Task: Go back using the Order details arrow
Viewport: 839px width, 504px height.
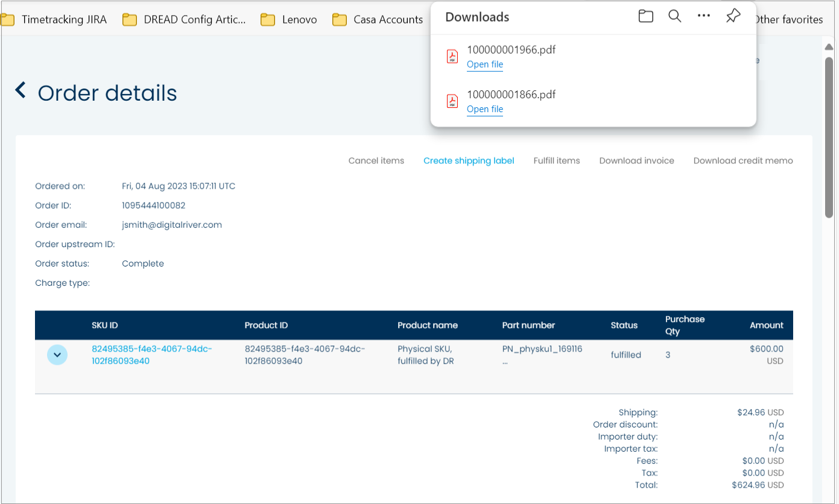Action: 21,91
